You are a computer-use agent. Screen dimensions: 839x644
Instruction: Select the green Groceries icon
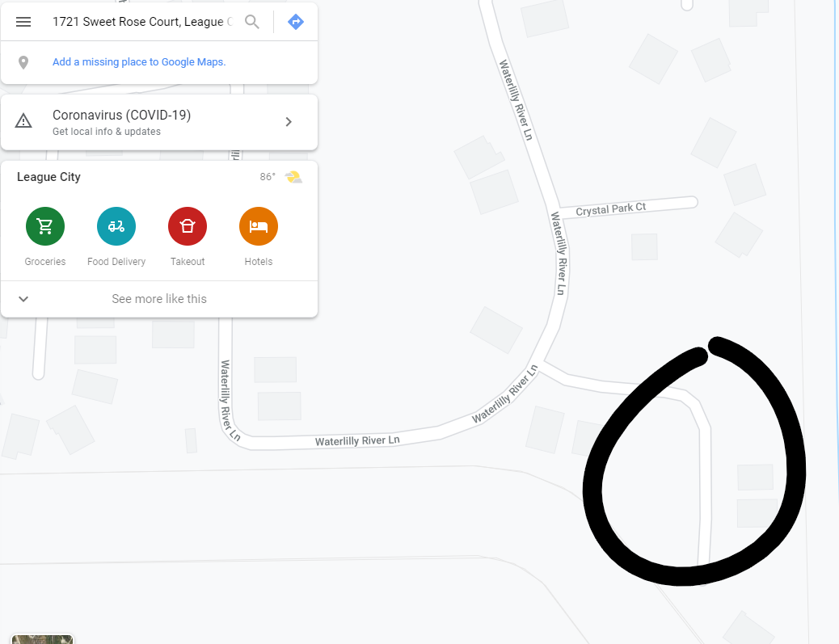pyautogui.click(x=45, y=226)
